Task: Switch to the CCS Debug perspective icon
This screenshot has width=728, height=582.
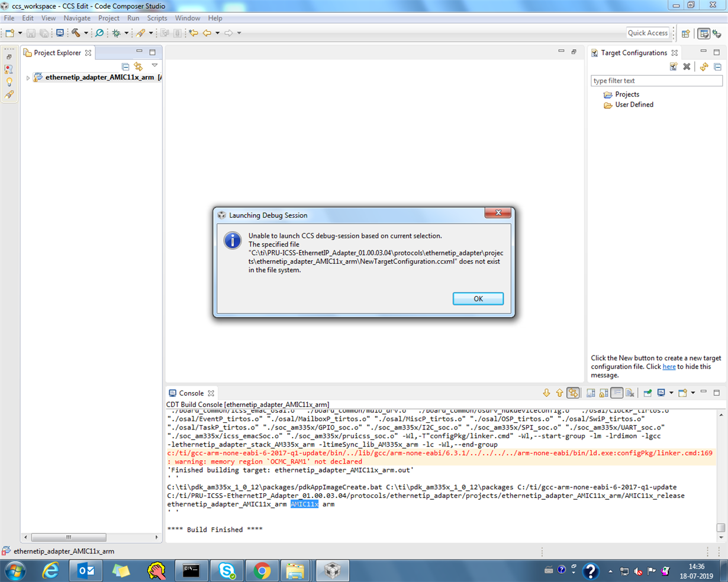Action: point(717,34)
